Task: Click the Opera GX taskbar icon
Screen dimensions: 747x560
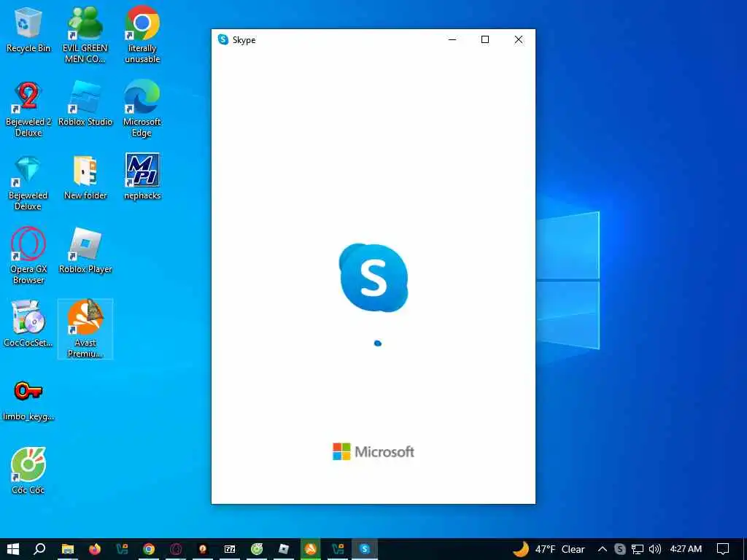Action: click(x=176, y=549)
